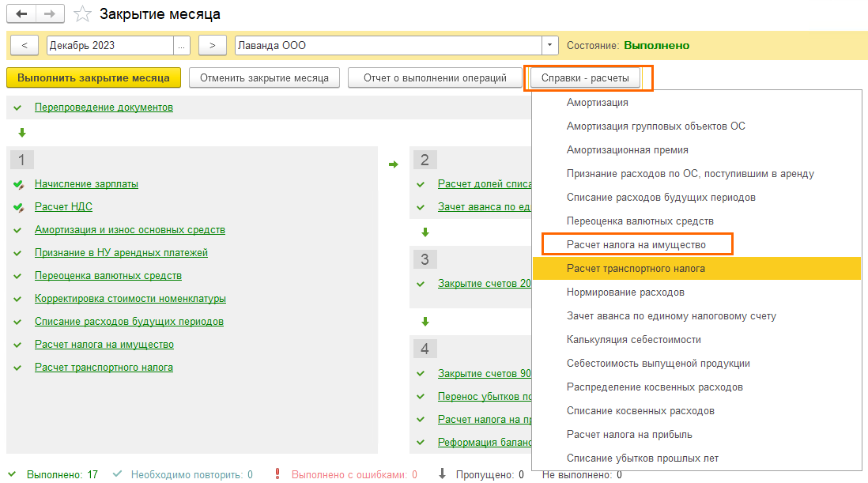Click the organization field Лаванда ООО

pyautogui.click(x=387, y=45)
